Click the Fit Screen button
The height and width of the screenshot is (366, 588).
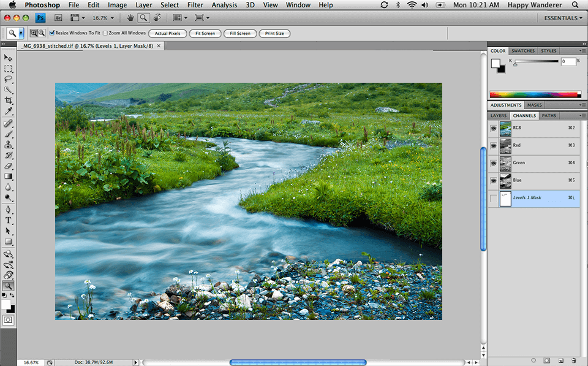(x=205, y=33)
